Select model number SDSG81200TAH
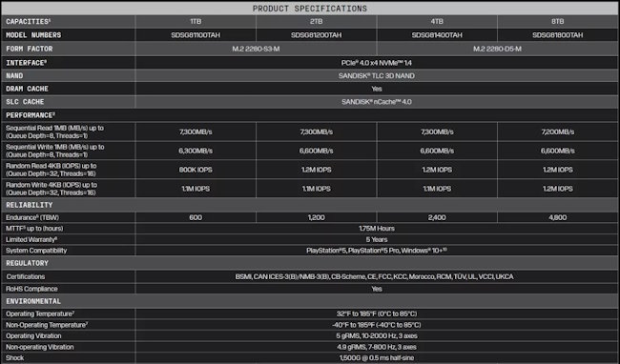 click(x=316, y=35)
